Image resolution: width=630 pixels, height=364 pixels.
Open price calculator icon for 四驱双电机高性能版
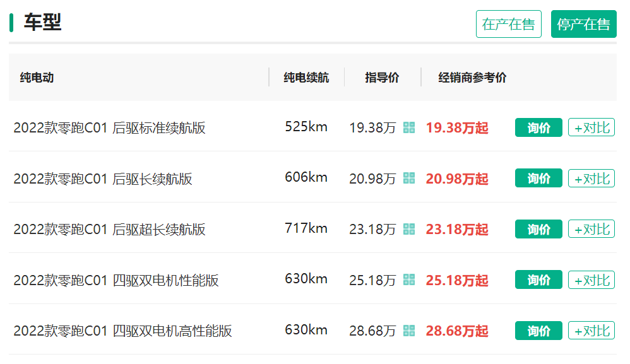(x=409, y=331)
